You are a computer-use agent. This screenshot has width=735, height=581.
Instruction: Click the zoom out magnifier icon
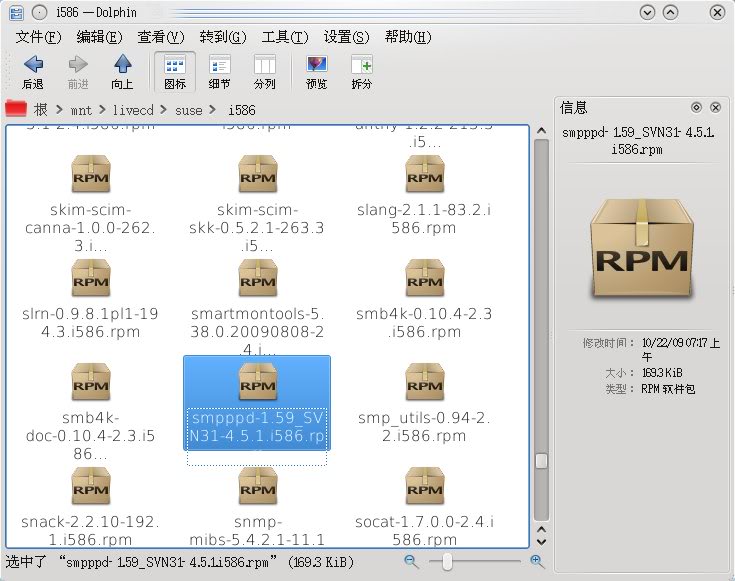pyautogui.click(x=412, y=562)
